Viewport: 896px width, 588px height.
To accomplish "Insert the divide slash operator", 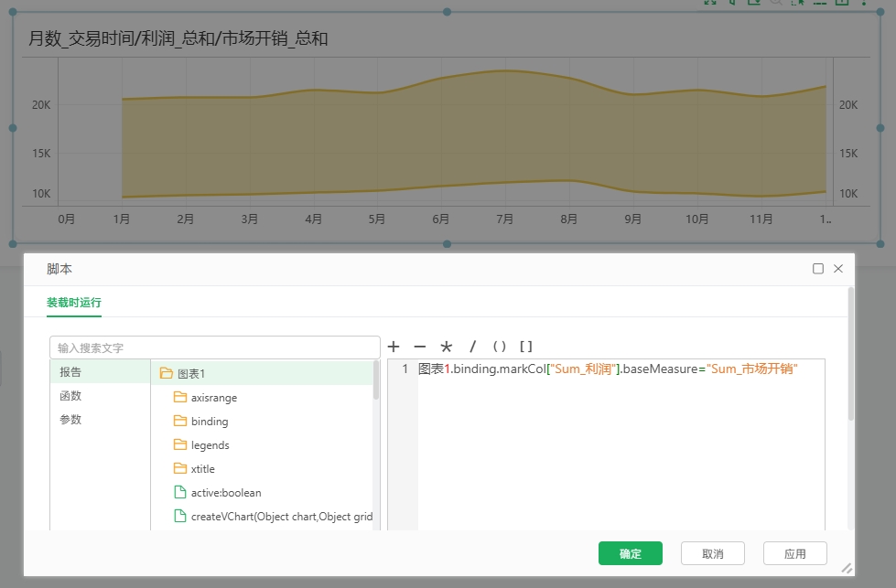I will coord(472,347).
